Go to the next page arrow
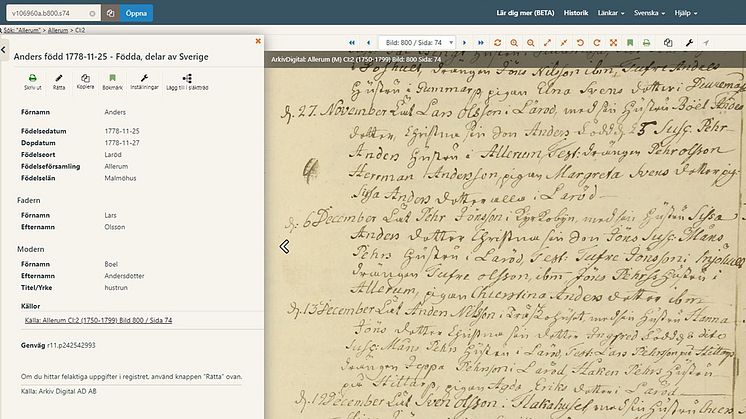Viewport: 746px width, 419px height. 466,43
